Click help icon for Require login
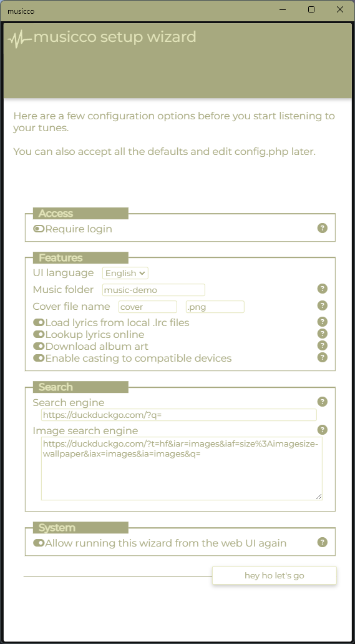 tap(323, 228)
